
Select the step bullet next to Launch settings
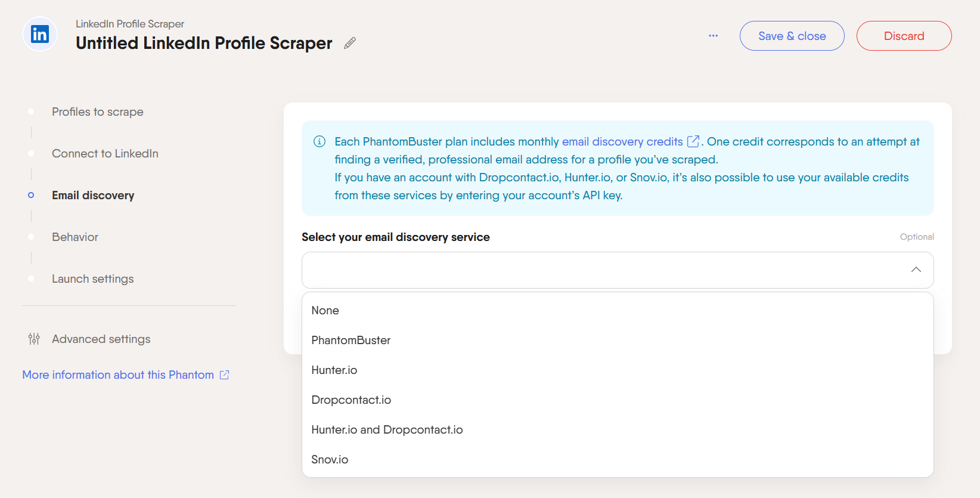tap(30, 279)
